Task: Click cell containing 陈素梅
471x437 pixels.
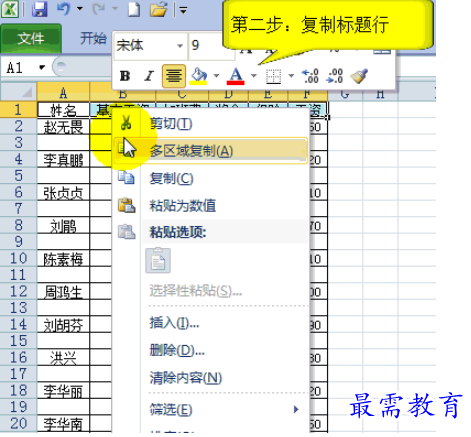Action: coord(63,258)
